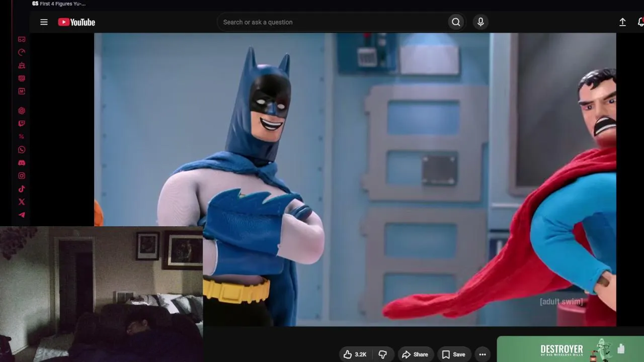
Task: Start voice search with the microphone
Action: point(480,22)
